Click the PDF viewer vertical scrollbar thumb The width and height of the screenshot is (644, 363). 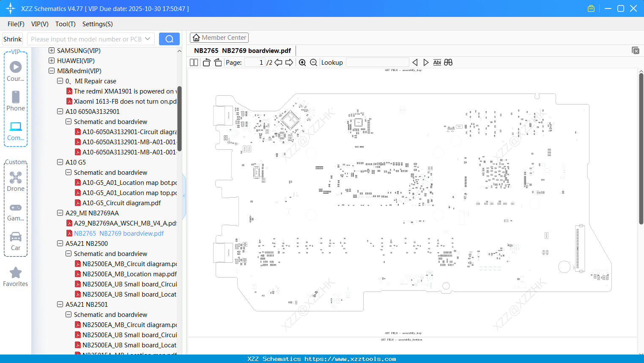coord(641,148)
